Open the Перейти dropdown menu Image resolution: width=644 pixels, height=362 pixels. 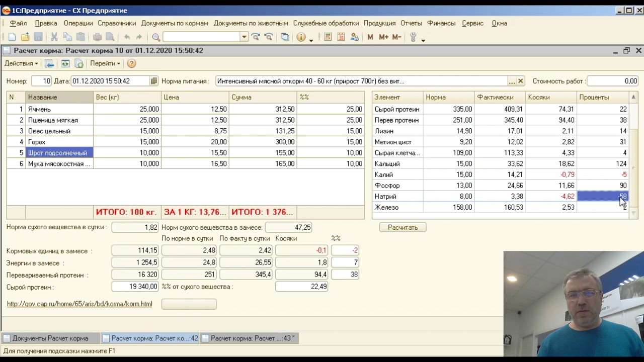(x=105, y=63)
